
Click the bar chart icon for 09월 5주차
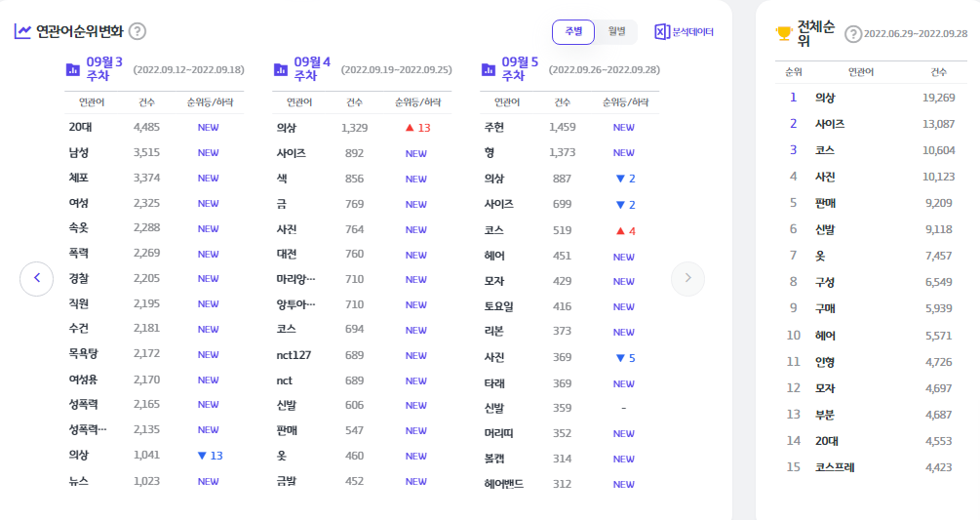click(489, 69)
